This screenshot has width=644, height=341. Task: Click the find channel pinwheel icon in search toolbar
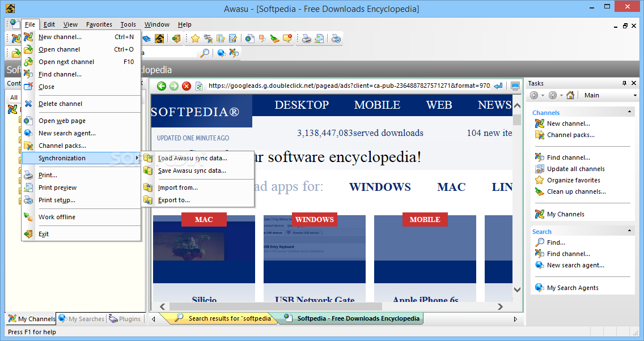click(234, 53)
